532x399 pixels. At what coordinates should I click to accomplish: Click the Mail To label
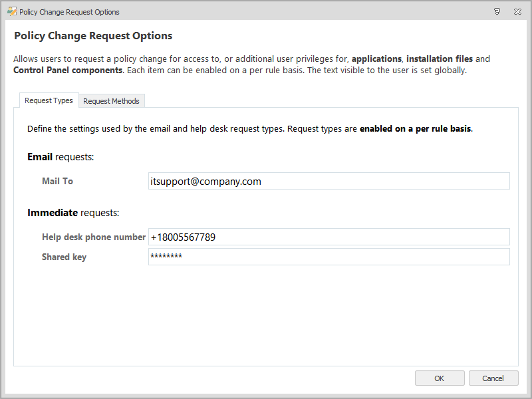(57, 181)
